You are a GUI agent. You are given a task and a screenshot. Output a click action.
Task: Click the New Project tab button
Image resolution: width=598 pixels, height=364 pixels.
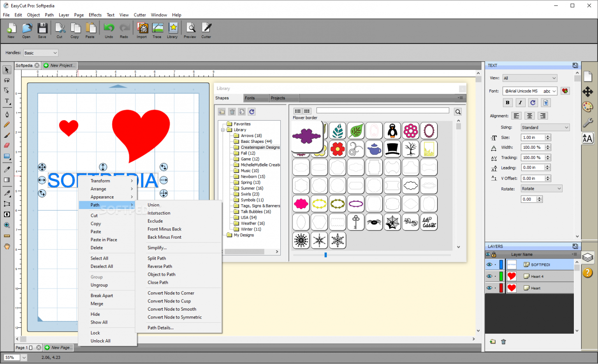coord(60,65)
